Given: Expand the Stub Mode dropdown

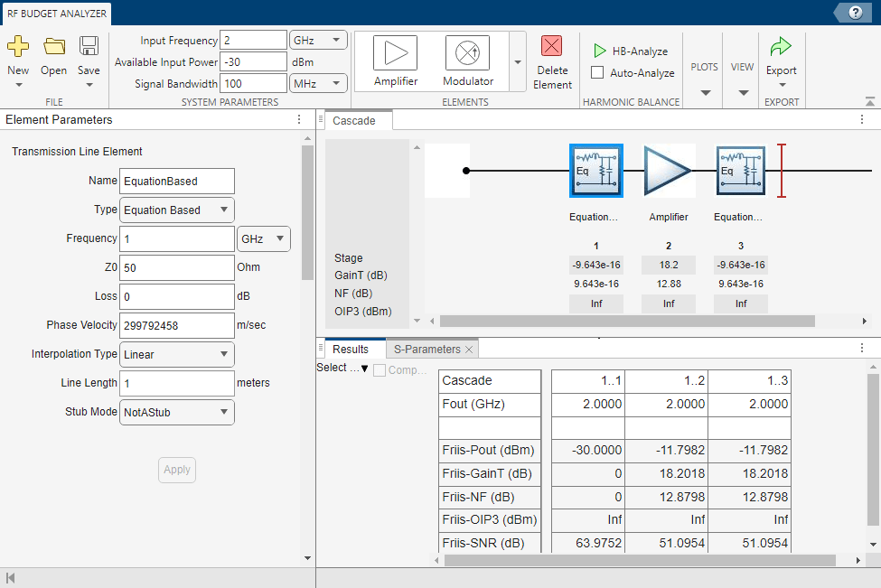Looking at the screenshot, I should click(x=176, y=412).
